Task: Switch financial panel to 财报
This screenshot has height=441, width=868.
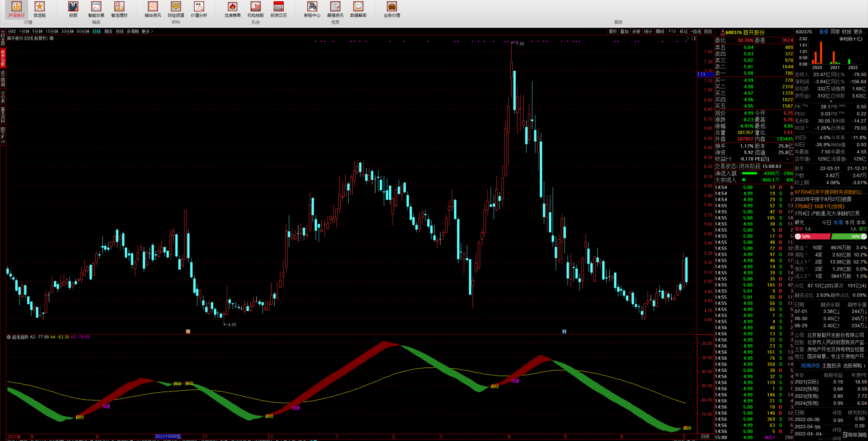Action: [x=847, y=32]
